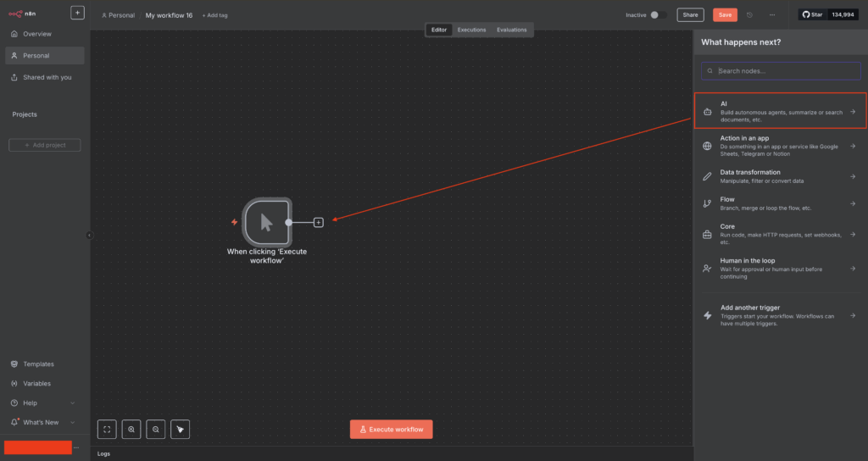
Task: Open the Share dialog
Action: click(691, 15)
